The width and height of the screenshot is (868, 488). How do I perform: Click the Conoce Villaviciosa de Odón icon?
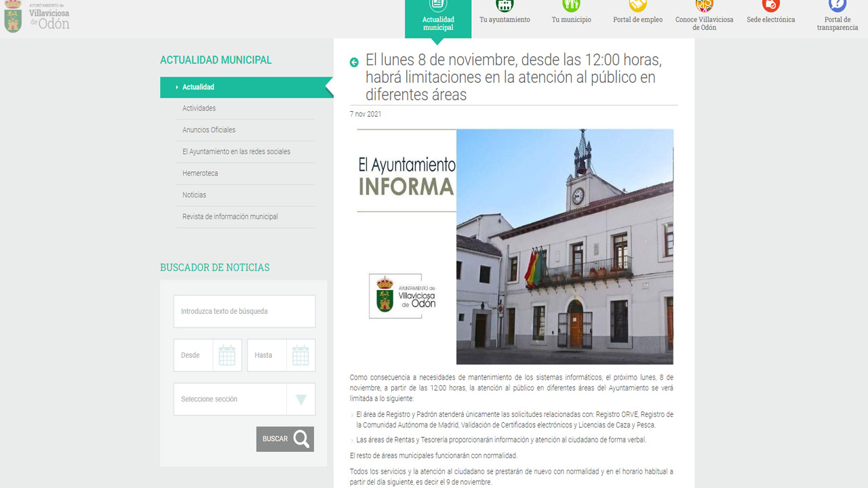704,6
